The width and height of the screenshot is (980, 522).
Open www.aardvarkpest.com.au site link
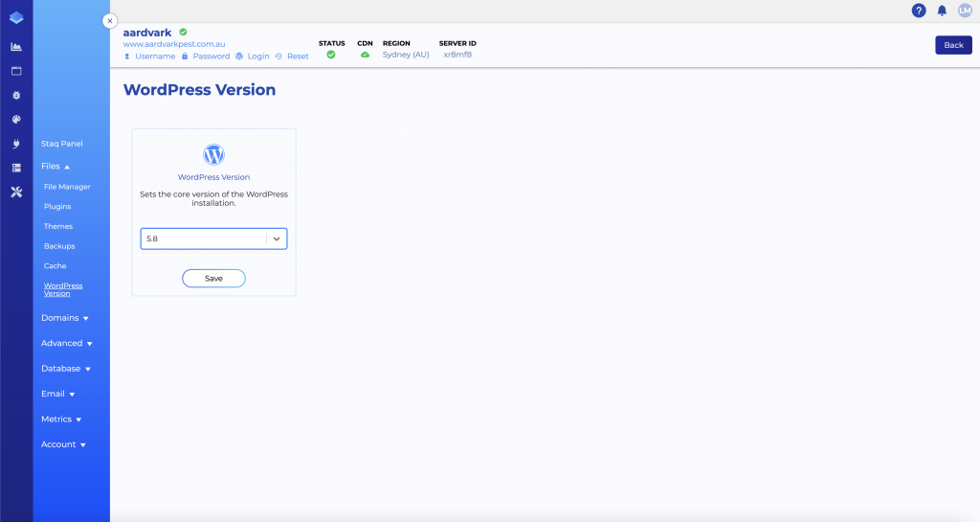click(x=174, y=44)
